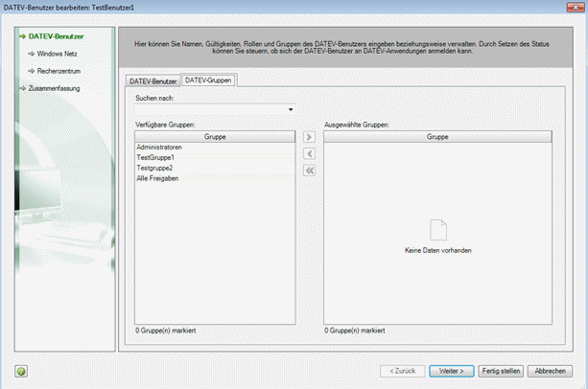This screenshot has width=588, height=389.
Task: Select Testgruppe2 in available groups
Action: pyautogui.click(x=215, y=168)
